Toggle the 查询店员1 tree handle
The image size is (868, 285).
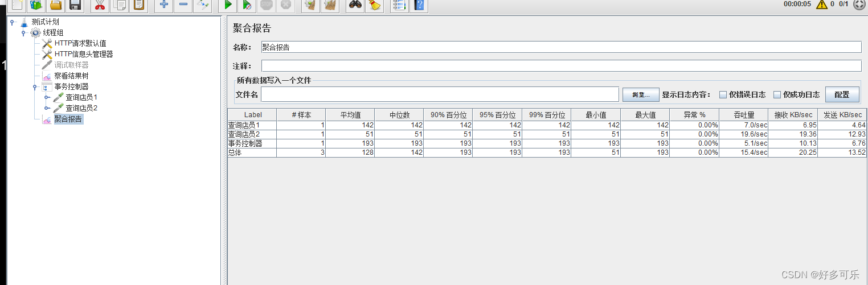tap(46, 98)
